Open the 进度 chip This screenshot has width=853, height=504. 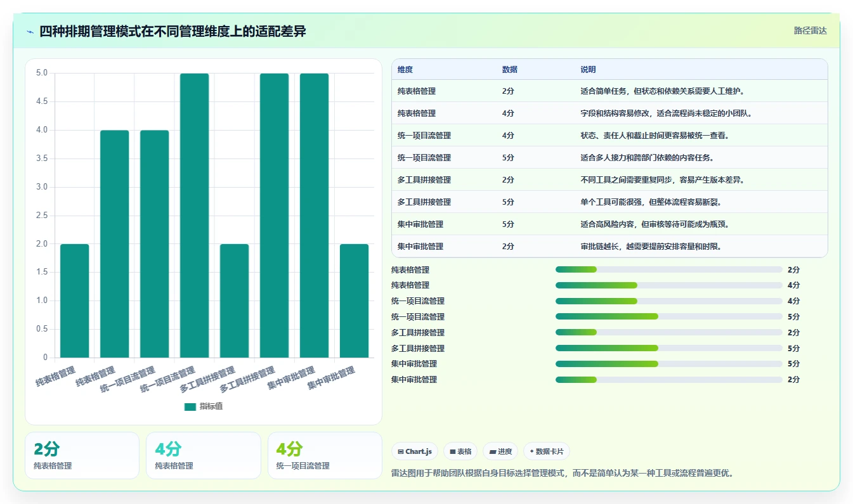(x=500, y=451)
